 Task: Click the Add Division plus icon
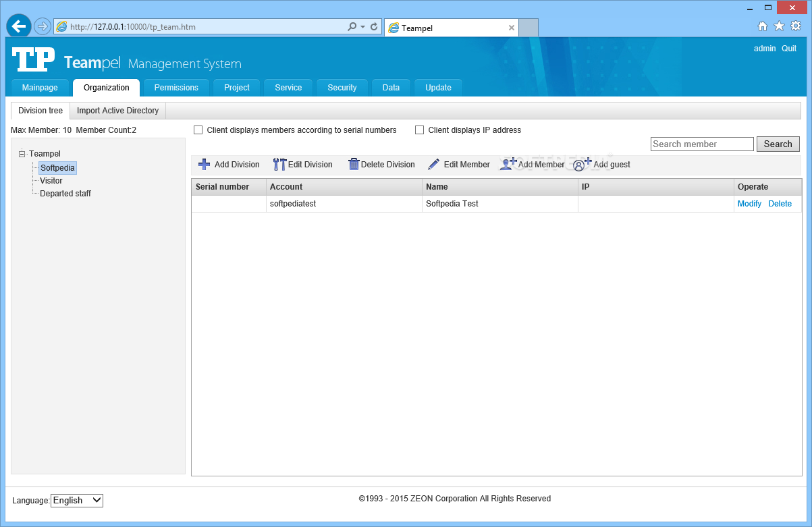[x=204, y=164]
